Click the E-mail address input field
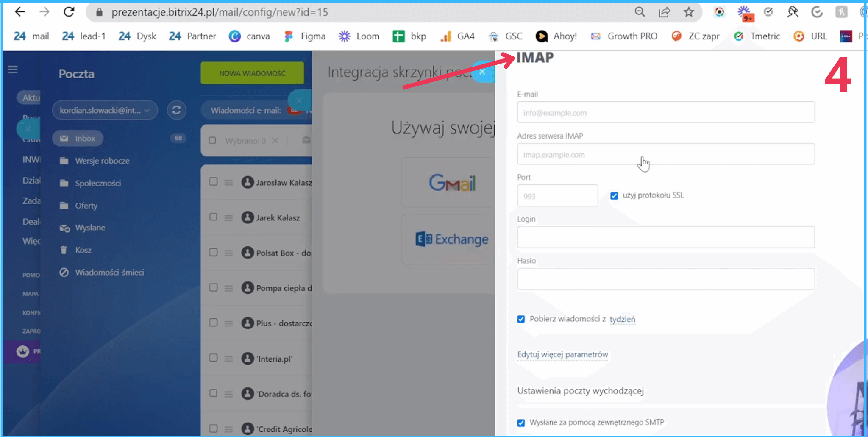 [x=665, y=113]
